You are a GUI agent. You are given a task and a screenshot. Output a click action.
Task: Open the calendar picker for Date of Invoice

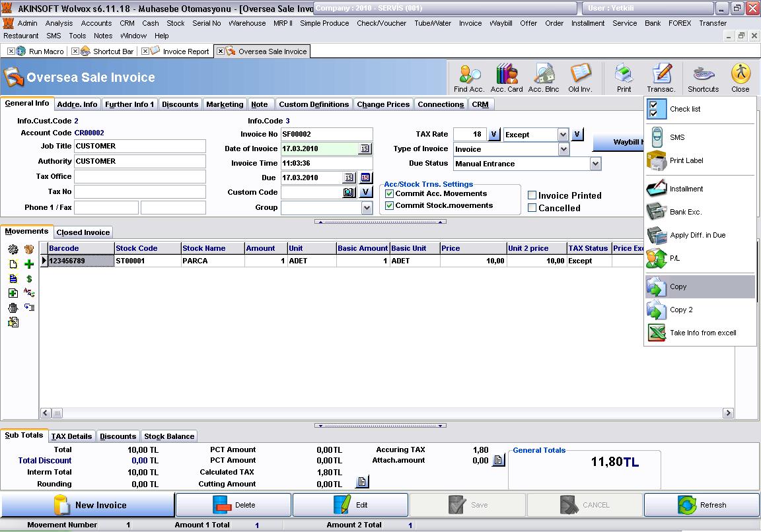(x=365, y=149)
